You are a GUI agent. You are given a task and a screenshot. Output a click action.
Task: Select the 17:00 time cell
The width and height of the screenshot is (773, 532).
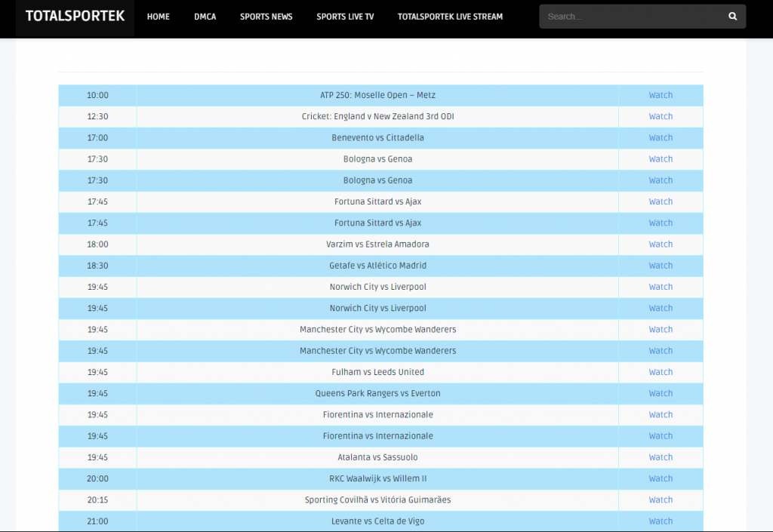[x=97, y=137]
